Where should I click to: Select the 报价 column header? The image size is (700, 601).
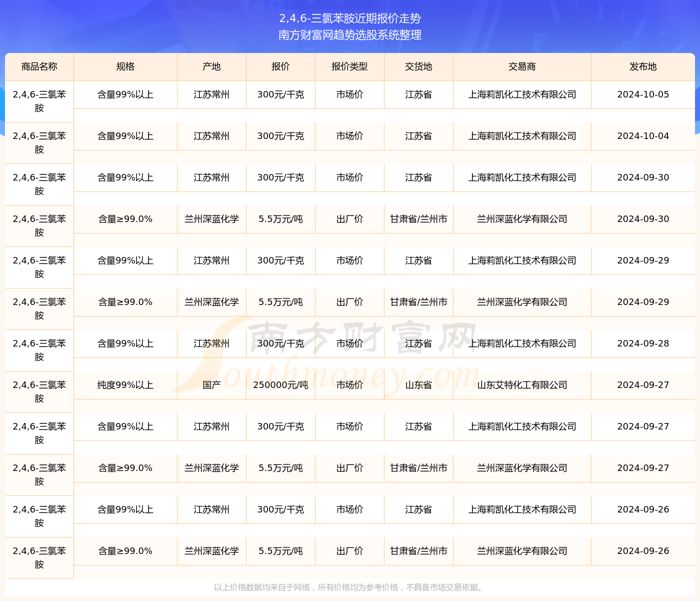(x=281, y=66)
